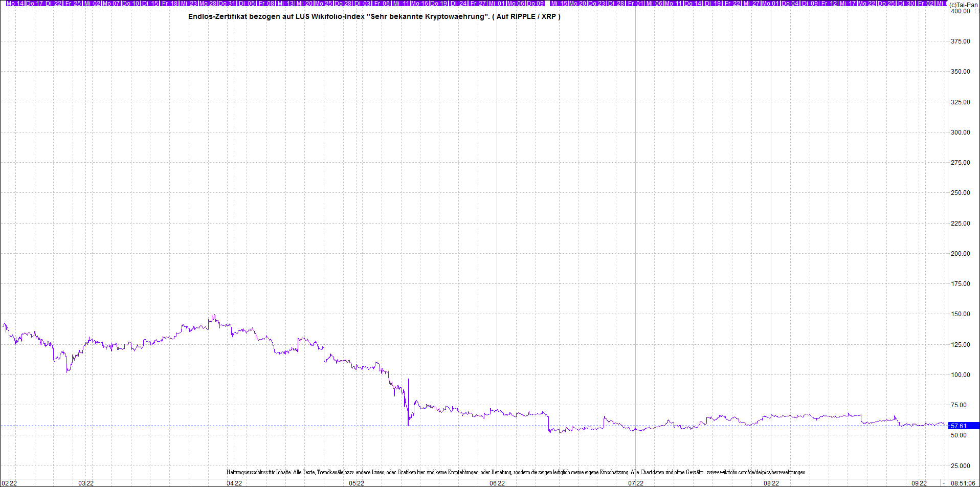This screenshot has width=980, height=487.
Task: Click the 100.00 price axis label
Action: (x=960, y=375)
